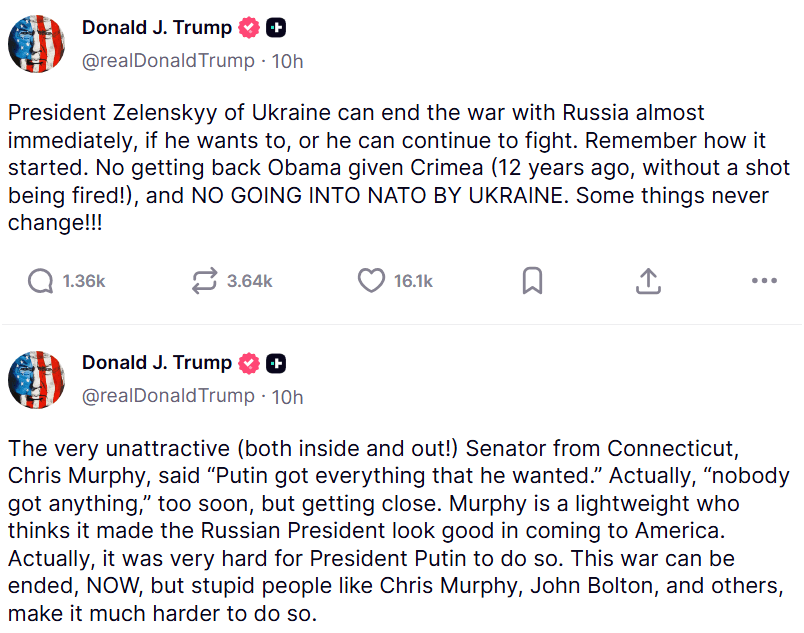Image resolution: width=804 pixels, height=633 pixels.
Task: Click the plus badge in second post header
Action: tap(276, 363)
